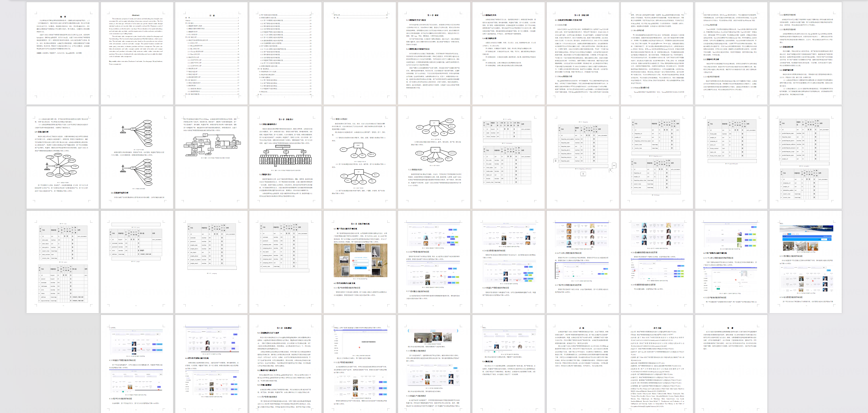The width and height of the screenshot is (868, 413).
Task: Click the 第3章 系统设计 chapter heading
Action: (x=286, y=119)
